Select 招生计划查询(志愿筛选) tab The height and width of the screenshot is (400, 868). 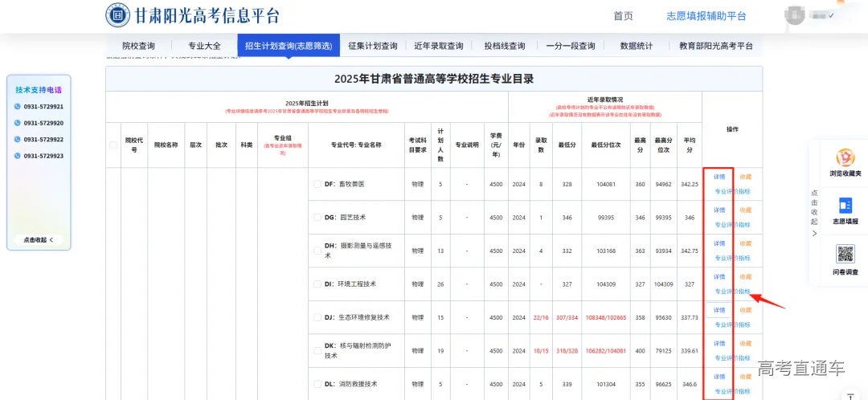pyautogui.click(x=289, y=46)
